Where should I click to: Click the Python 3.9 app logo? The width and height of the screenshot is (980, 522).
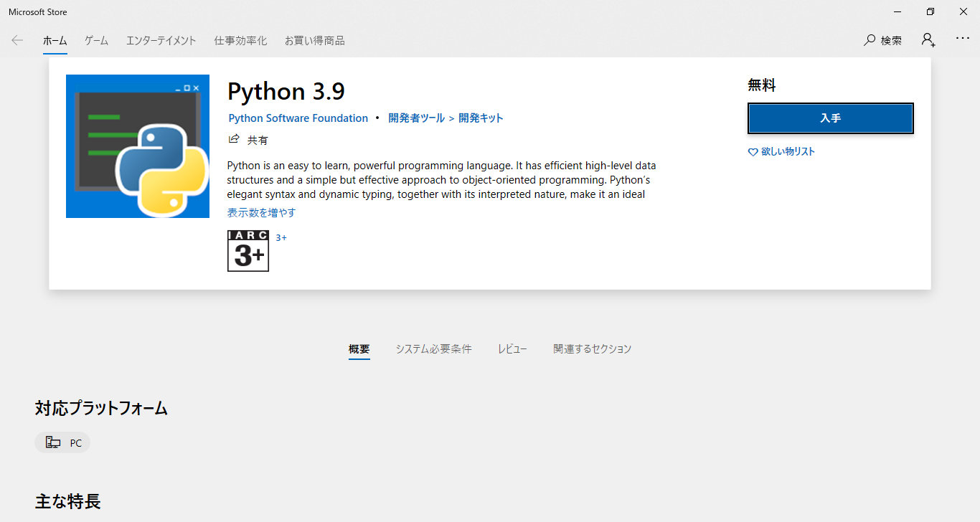(x=138, y=146)
